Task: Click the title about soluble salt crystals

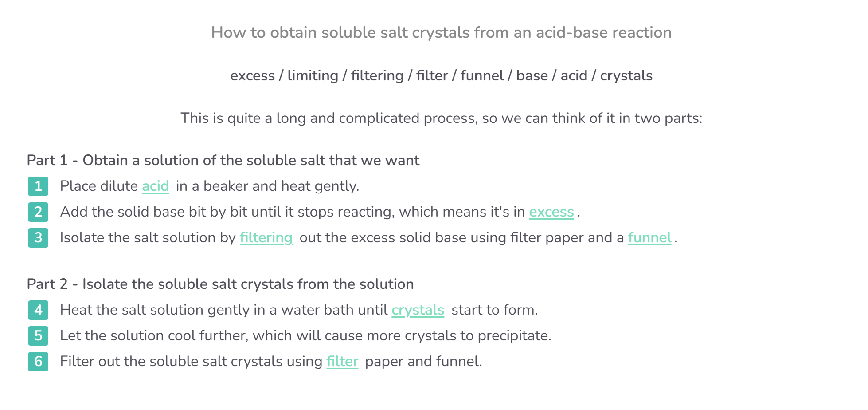Action: pos(441,33)
